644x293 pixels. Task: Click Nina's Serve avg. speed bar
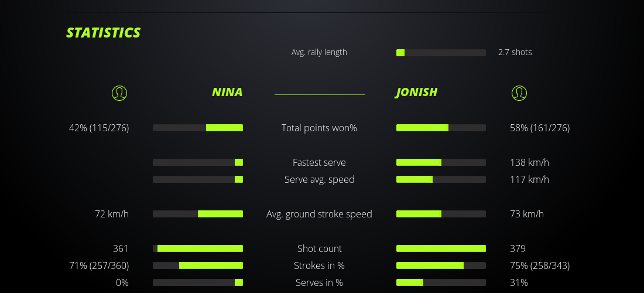pyautogui.click(x=198, y=179)
